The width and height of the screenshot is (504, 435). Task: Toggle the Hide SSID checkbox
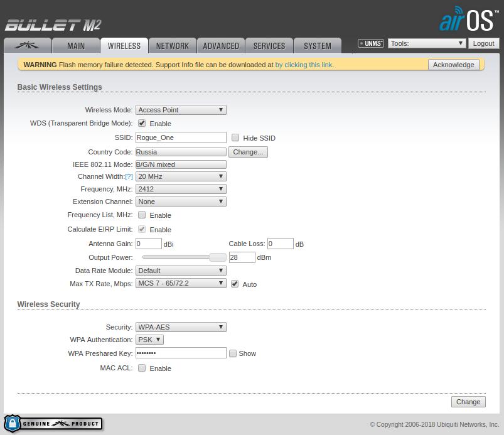[235, 137]
